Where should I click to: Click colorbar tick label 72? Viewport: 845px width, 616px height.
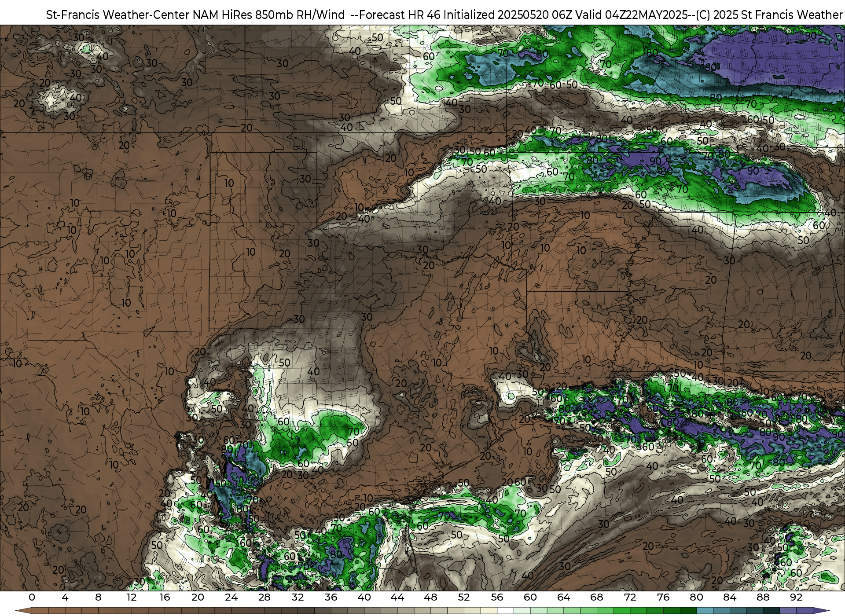[630, 598]
